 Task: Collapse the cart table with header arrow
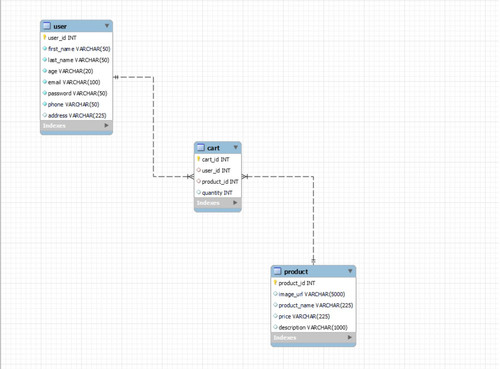236,147
